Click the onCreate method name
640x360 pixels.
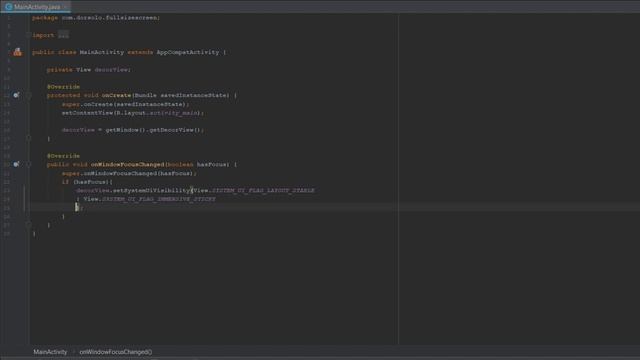click(x=116, y=95)
